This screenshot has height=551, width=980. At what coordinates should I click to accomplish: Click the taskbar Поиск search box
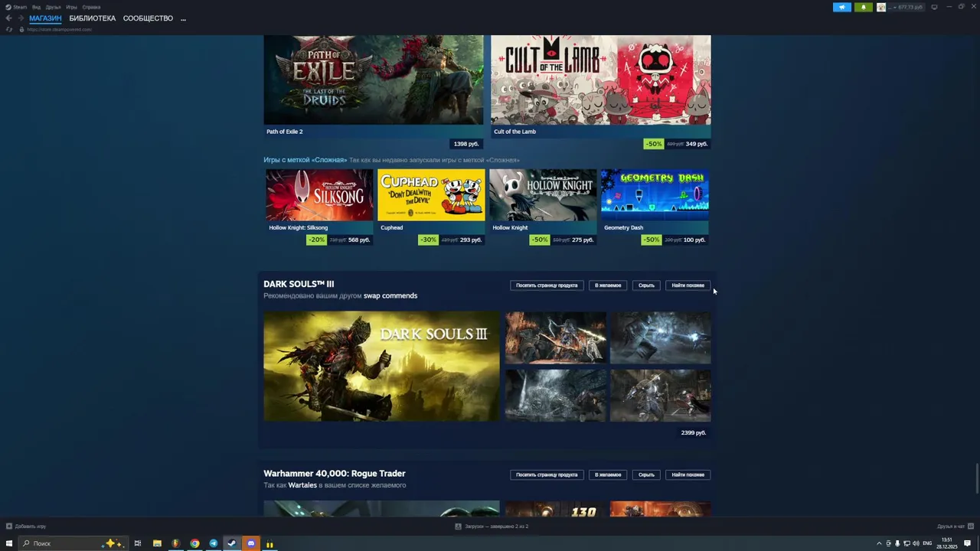pyautogui.click(x=72, y=543)
